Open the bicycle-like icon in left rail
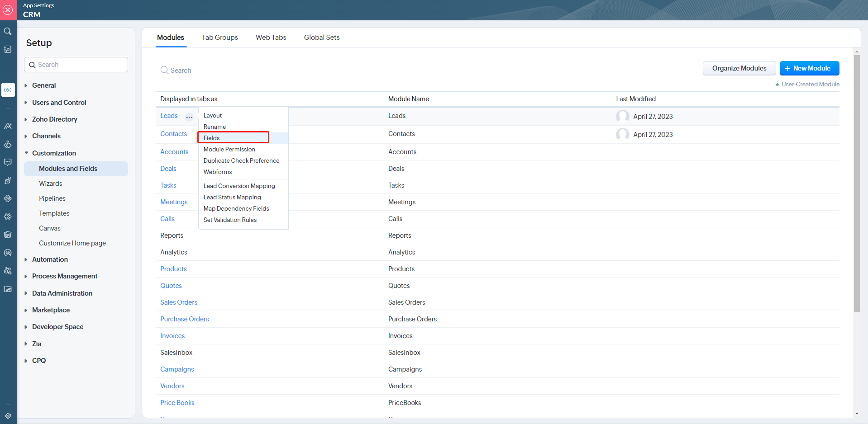The height and width of the screenshot is (424, 868). click(8, 271)
